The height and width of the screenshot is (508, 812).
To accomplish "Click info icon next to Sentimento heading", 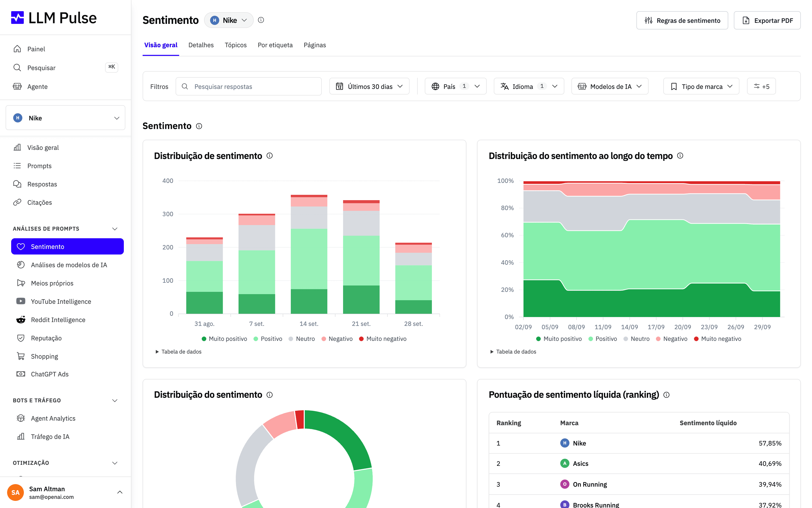I will [199, 126].
